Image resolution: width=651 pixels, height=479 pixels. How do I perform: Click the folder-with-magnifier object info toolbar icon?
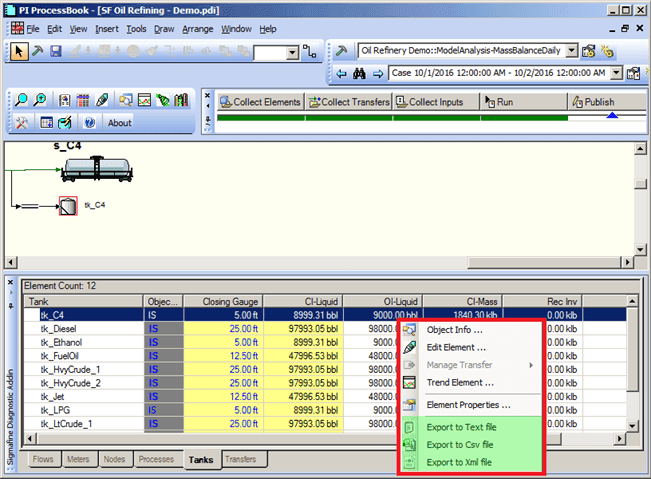pyautogui.click(x=126, y=100)
